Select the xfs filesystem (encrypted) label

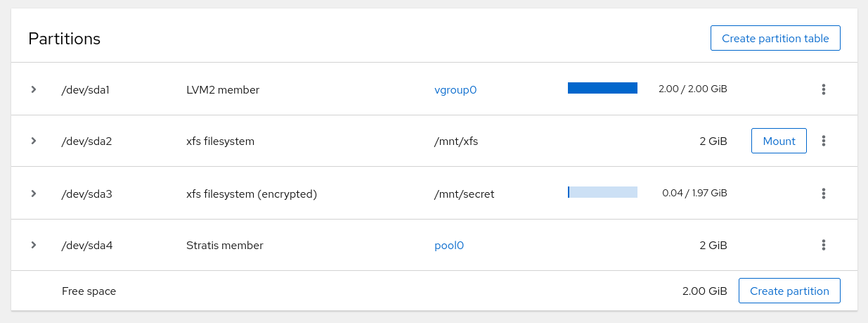pyautogui.click(x=252, y=194)
